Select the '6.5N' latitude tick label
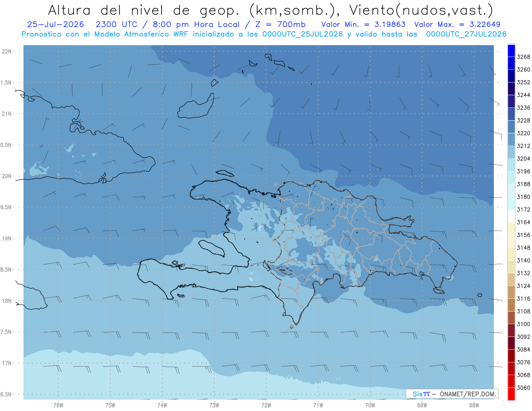Screen dimensions: 532x411 click(x=7, y=394)
